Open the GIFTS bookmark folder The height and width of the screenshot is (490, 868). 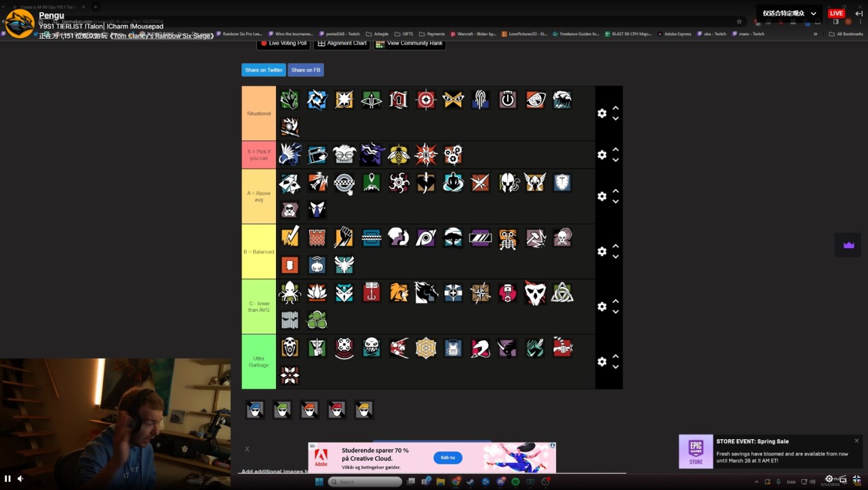(x=403, y=34)
